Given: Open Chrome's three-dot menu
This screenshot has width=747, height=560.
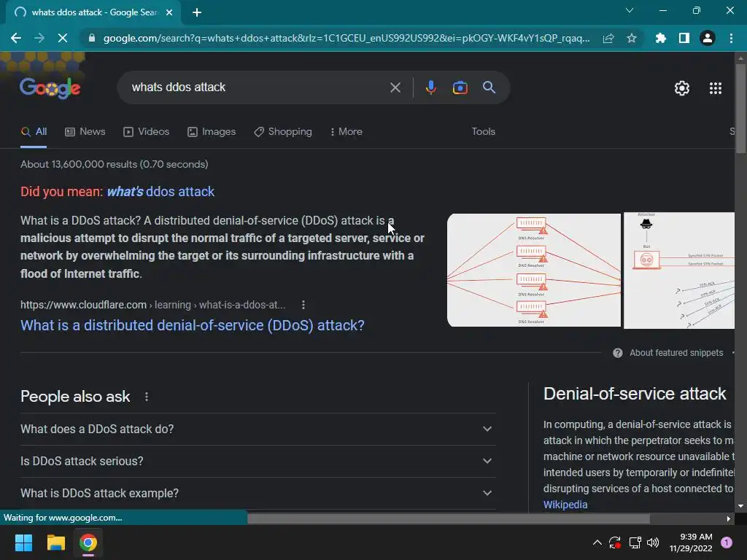Looking at the screenshot, I should tap(731, 38).
